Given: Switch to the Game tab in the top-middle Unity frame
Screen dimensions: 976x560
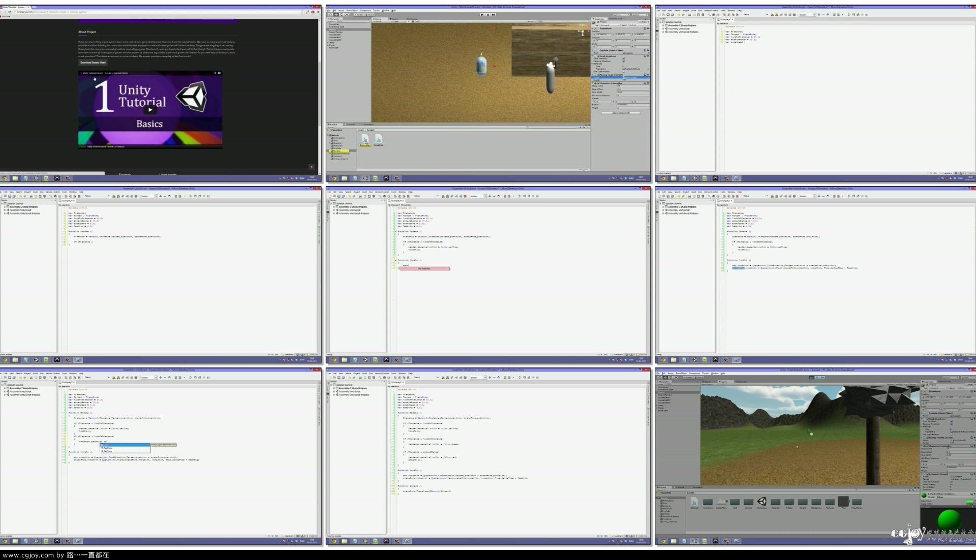Looking at the screenshot, I should pyautogui.click(x=394, y=19).
